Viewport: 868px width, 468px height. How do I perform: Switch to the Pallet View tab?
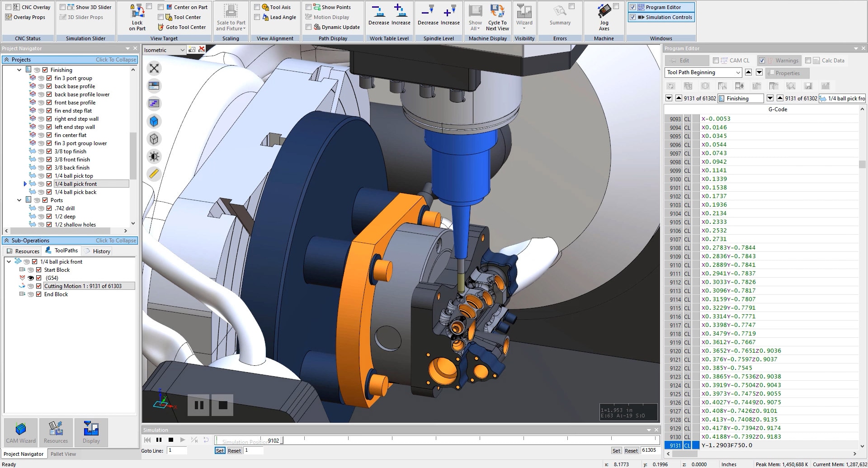63,454
